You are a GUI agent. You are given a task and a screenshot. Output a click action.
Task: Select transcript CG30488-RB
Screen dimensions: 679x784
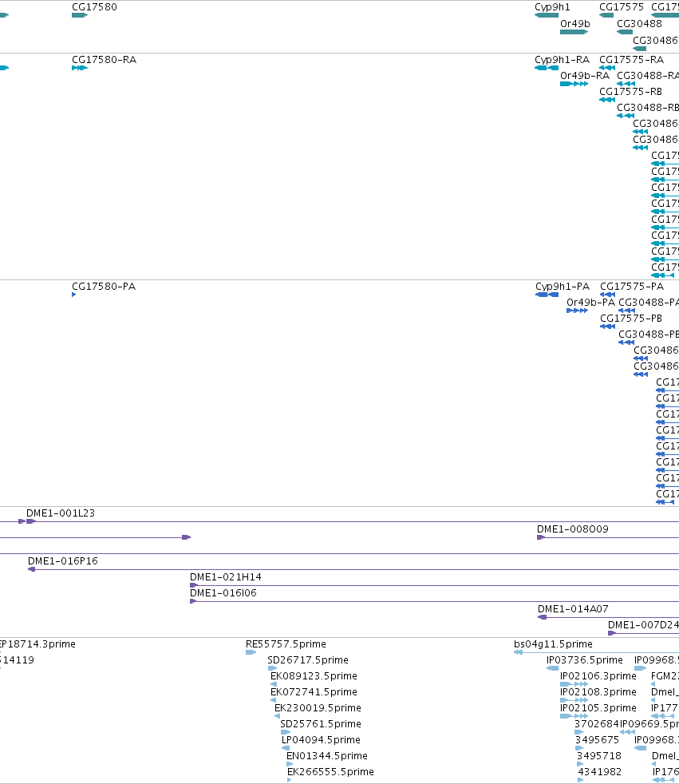[648, 108]
